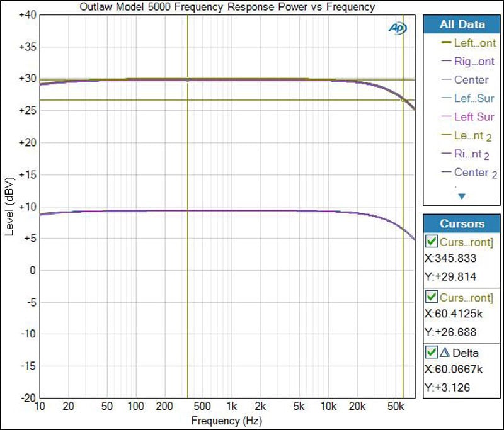Viewport: 504px width, 430px height.
Task: Click the line marker beside Center legend entry
Action: [446, 80]
